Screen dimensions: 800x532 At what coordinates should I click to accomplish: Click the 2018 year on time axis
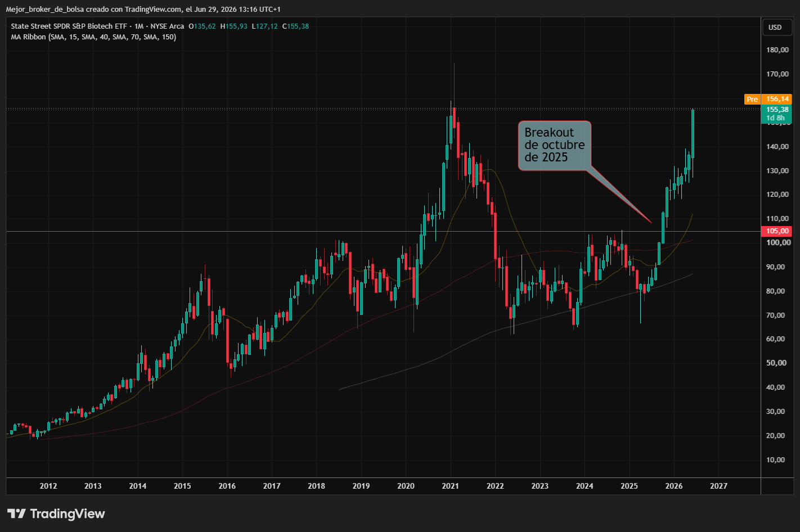coord(317,486)
